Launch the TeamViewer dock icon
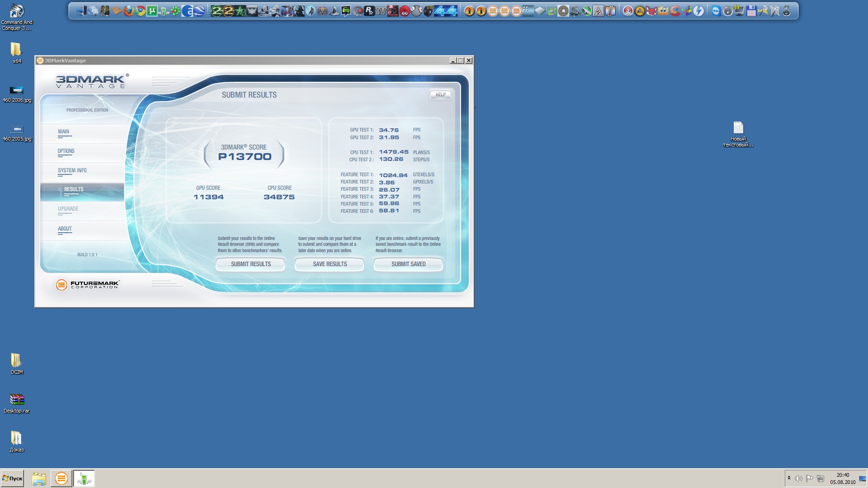Image resolution: width=868 pixels, height=488 pixels. [x=716, y=11]
